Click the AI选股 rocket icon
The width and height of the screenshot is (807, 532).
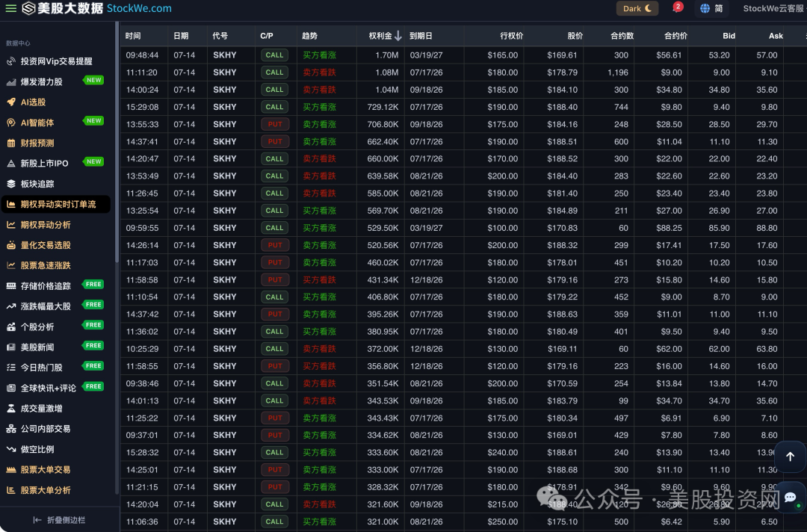coord(10,102)
